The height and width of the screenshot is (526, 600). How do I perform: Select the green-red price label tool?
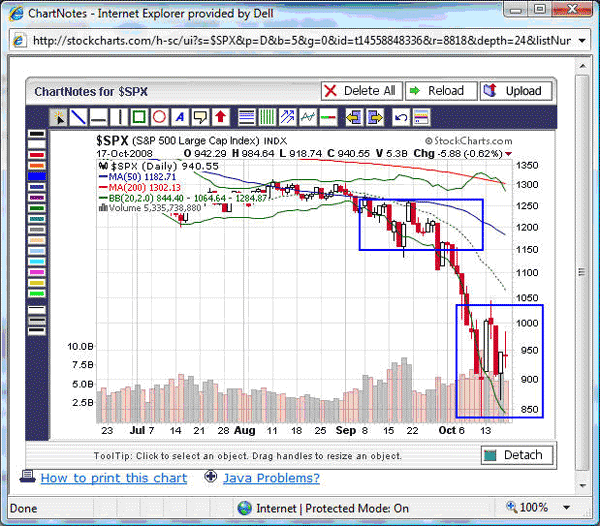pyautogui.click(x=328, y=117)
